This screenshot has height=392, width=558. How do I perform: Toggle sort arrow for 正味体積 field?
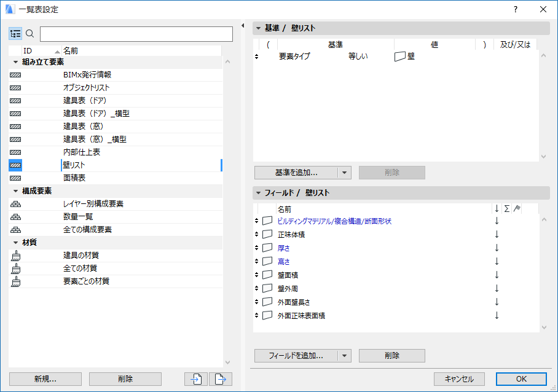pos(497,235)
